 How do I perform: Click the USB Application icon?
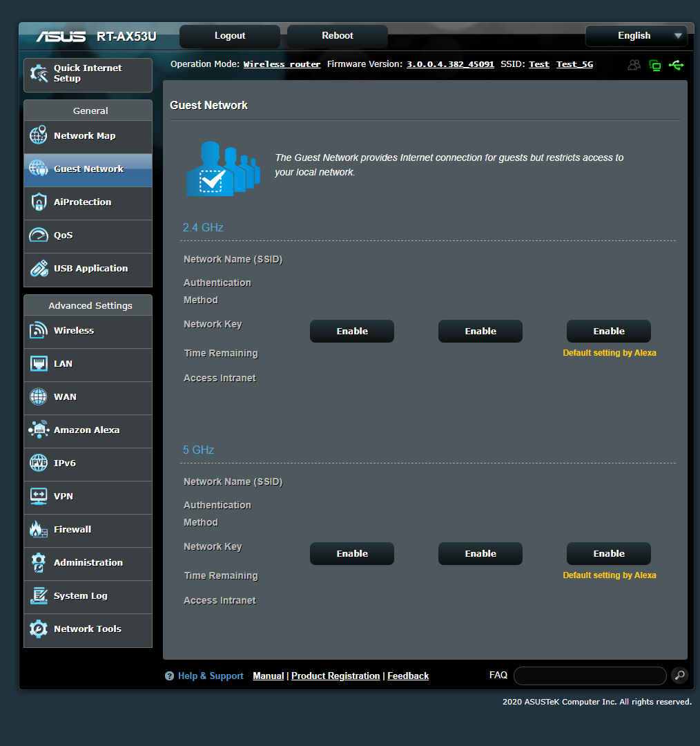click(39, 268)
